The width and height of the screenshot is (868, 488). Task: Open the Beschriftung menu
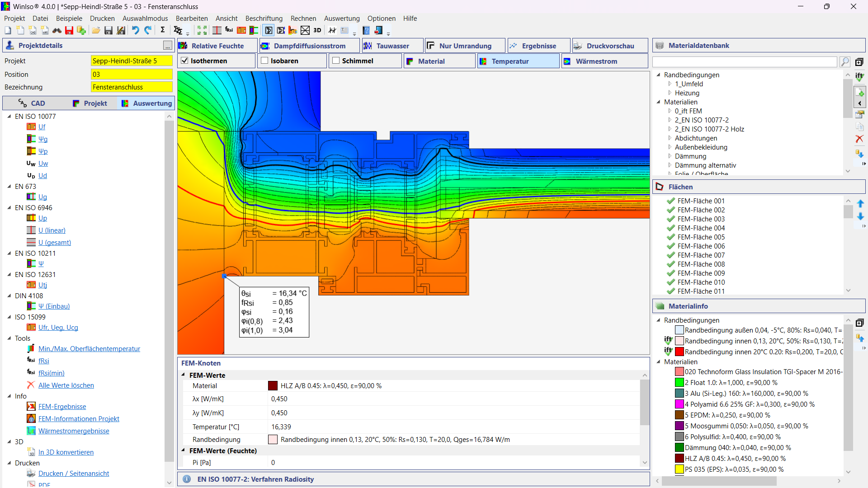tap(264, 19)
